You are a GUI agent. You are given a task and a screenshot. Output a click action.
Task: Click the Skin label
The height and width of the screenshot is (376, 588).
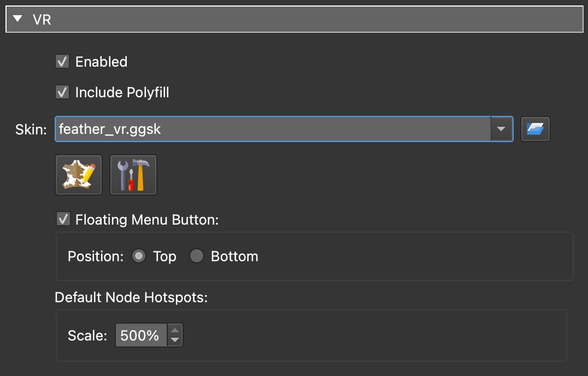click(30, 129)
